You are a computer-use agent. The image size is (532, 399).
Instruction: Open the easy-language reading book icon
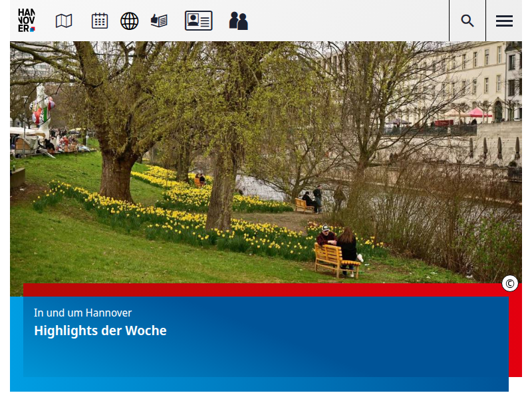point(159,21)
